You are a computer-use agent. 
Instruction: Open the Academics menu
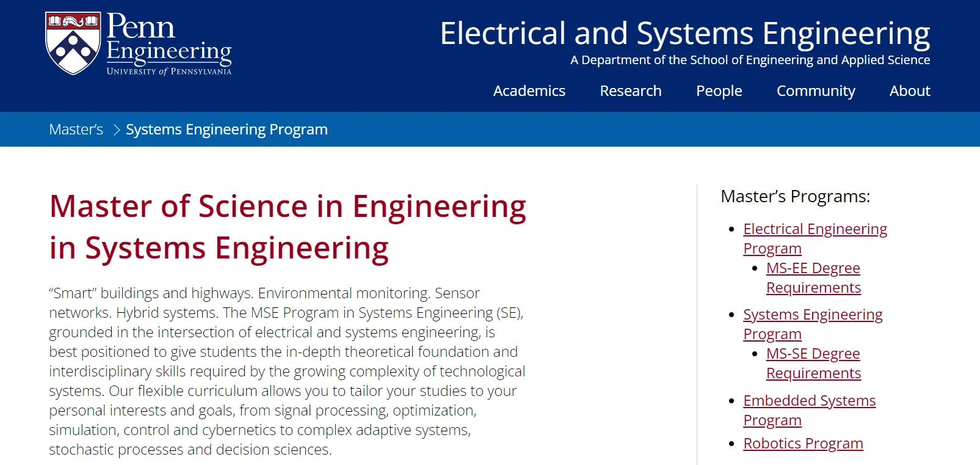529,91
